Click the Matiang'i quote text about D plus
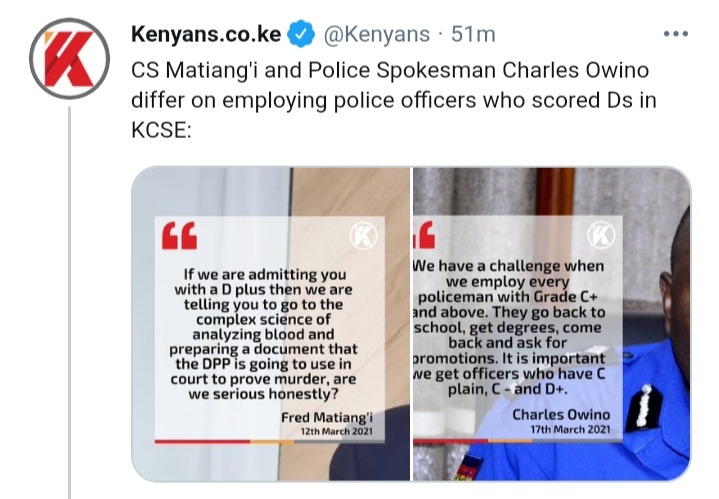 263,334
